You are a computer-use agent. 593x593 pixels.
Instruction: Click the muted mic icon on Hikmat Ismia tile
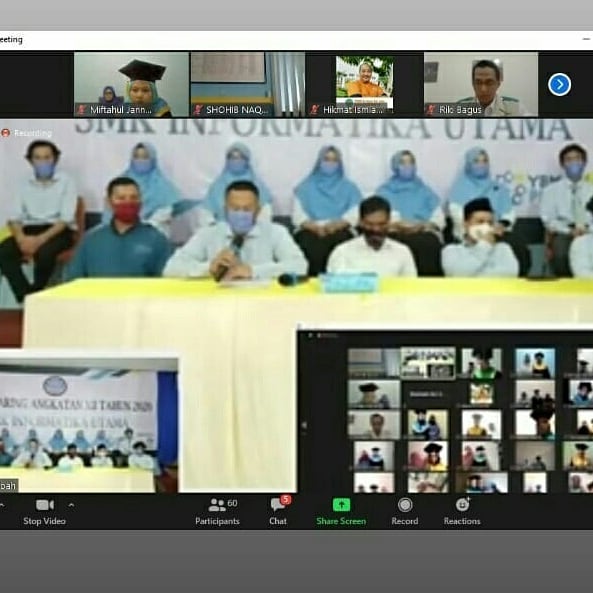(314, 110)
